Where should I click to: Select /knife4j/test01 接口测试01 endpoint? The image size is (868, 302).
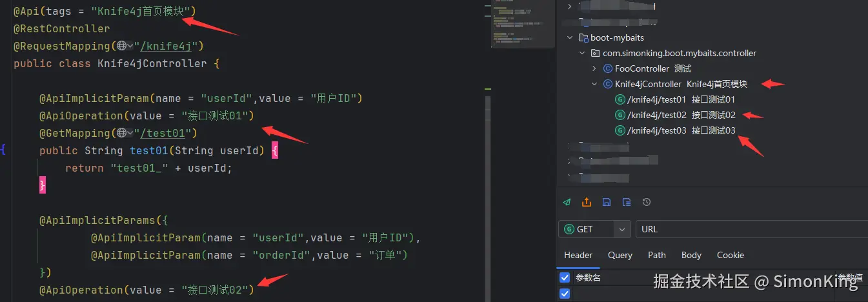pyautogui.click(x=676, y=99)
